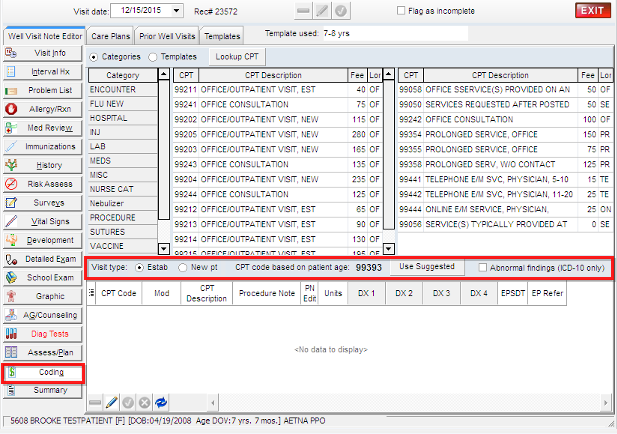Open Med Review icon
This screenshot has height=434, width=617.
click(x=11, y=128)
